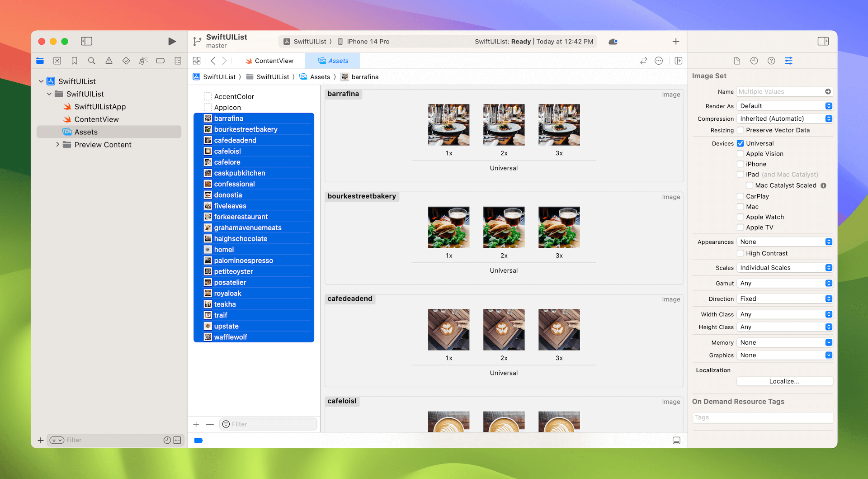Click barrafina in the breadcrumb path

(360, 77)
